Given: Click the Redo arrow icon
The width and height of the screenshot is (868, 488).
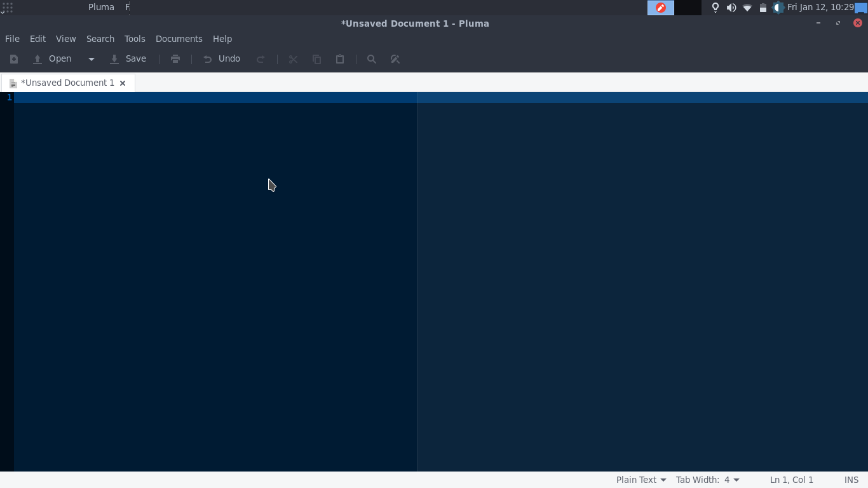Looking at the screenshot, I should click(x=261, y=59).
